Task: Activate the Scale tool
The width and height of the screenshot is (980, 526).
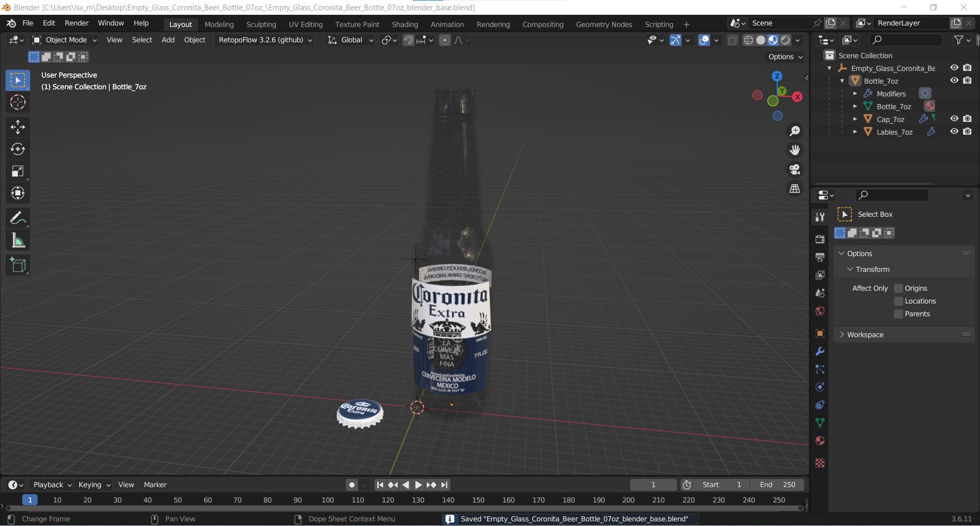Action: coord(18,171)
